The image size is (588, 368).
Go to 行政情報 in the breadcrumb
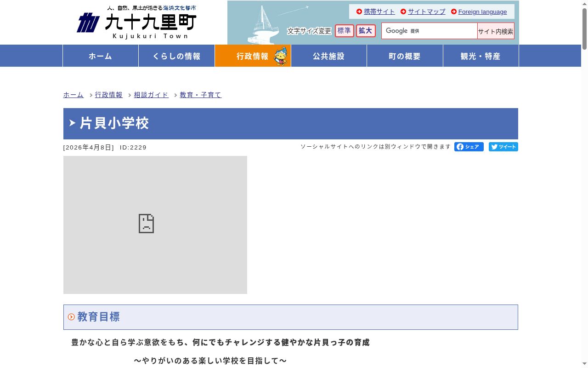[x=109, y=95]
